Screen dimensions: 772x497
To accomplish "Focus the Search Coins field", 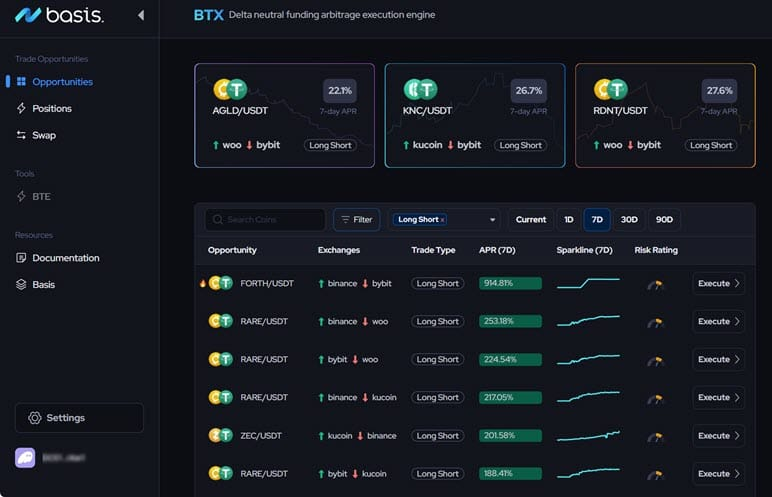I will pos(265,220).
